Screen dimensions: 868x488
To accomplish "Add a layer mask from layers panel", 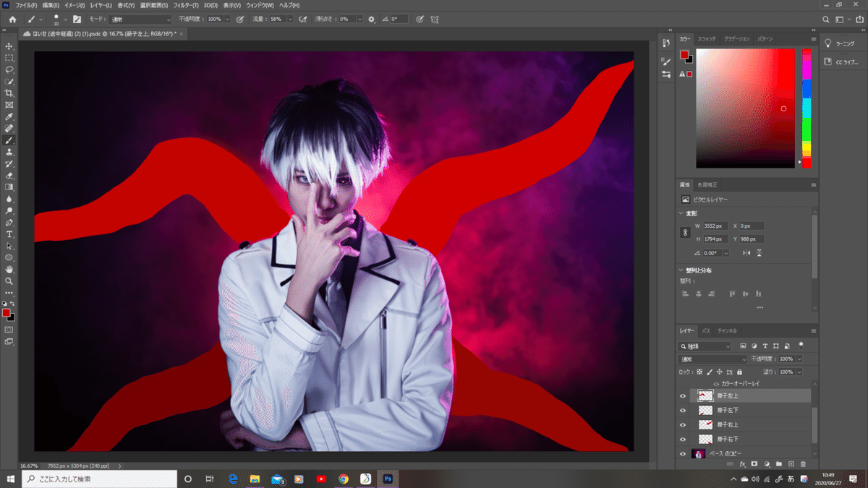I will click(x=754, y=463).
